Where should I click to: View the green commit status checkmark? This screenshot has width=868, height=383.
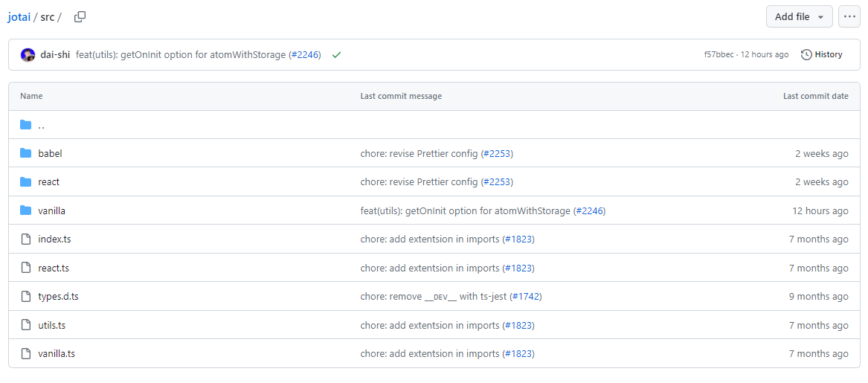point(335,55)
